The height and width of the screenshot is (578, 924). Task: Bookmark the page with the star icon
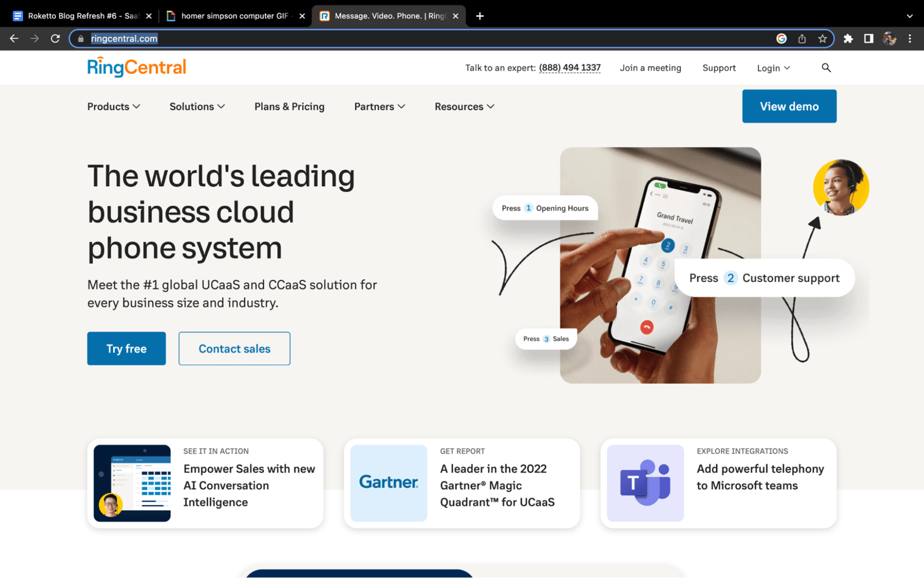(x=822, y=39)
